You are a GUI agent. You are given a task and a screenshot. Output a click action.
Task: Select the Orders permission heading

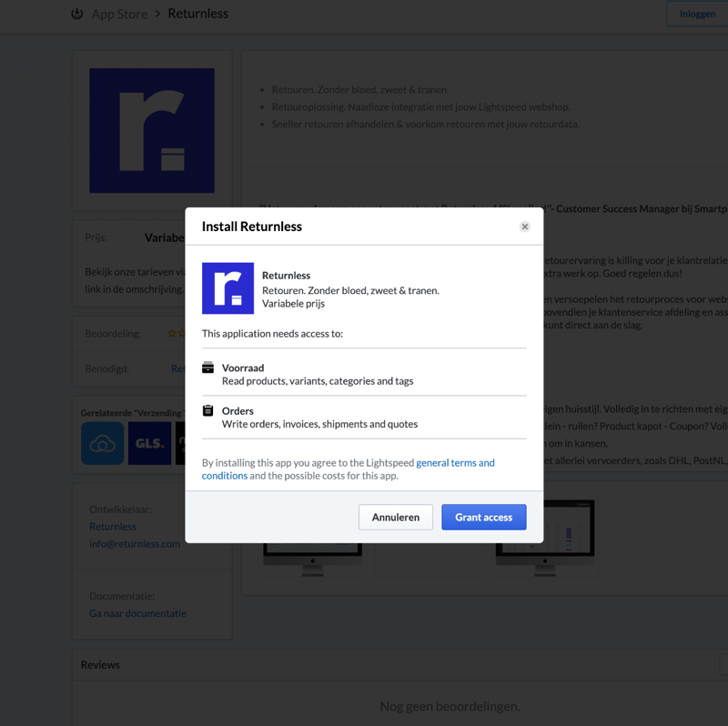[238, 411]
